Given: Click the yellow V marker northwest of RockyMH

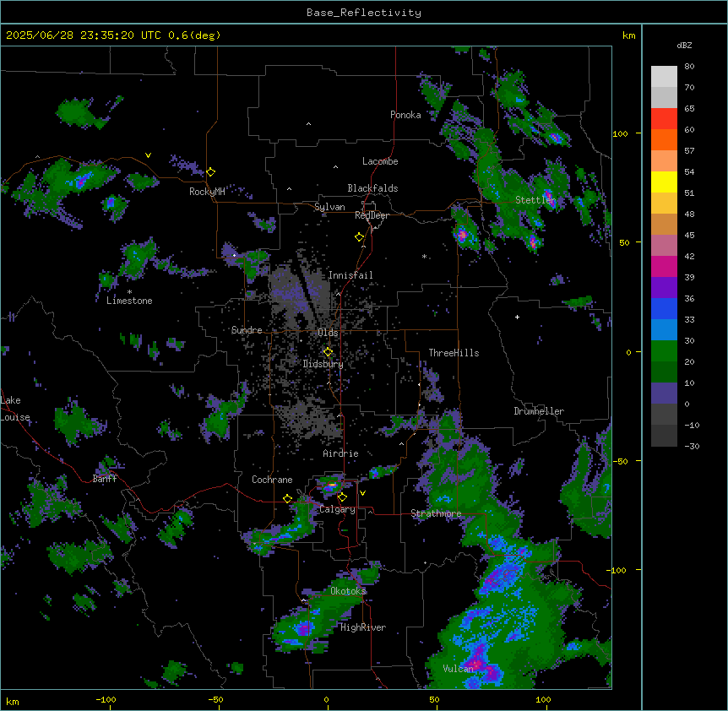Looking at the screenshot, I should (x=148, y=155).
